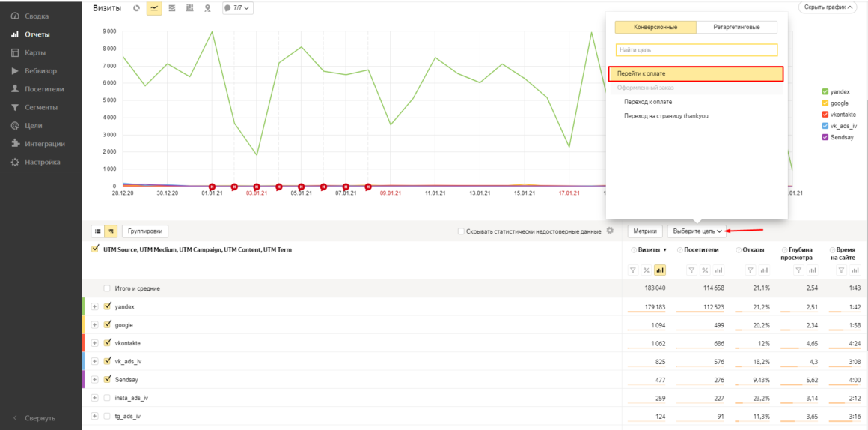Expand the tg_ads_iv row

(95, 417)
